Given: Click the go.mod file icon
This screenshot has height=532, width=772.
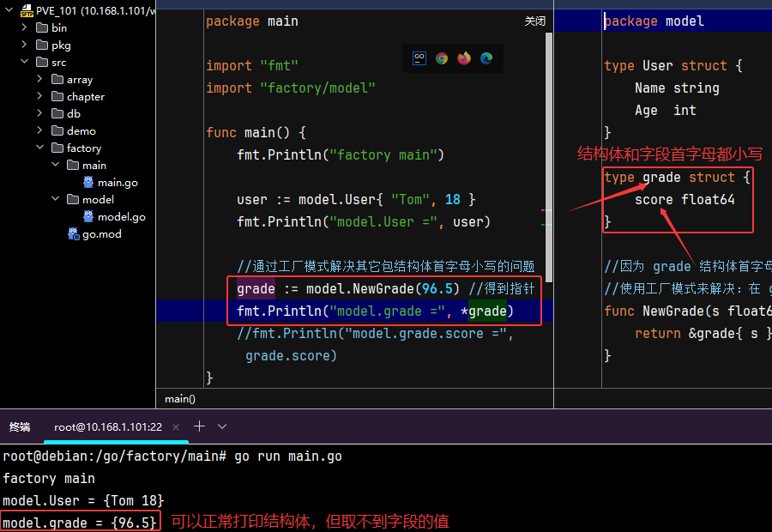Looking at the screenshot, I should tap(74, 233).
